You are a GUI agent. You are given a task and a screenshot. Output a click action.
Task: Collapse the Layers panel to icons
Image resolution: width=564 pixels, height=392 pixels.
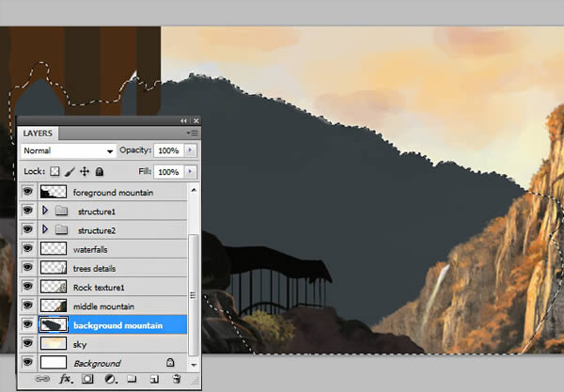184,121
